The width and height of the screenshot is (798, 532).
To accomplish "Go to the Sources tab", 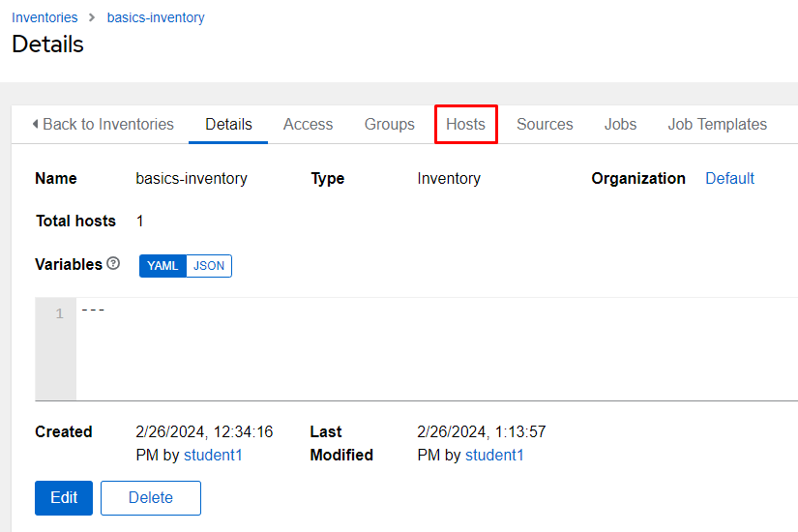I will click(545, 124).
